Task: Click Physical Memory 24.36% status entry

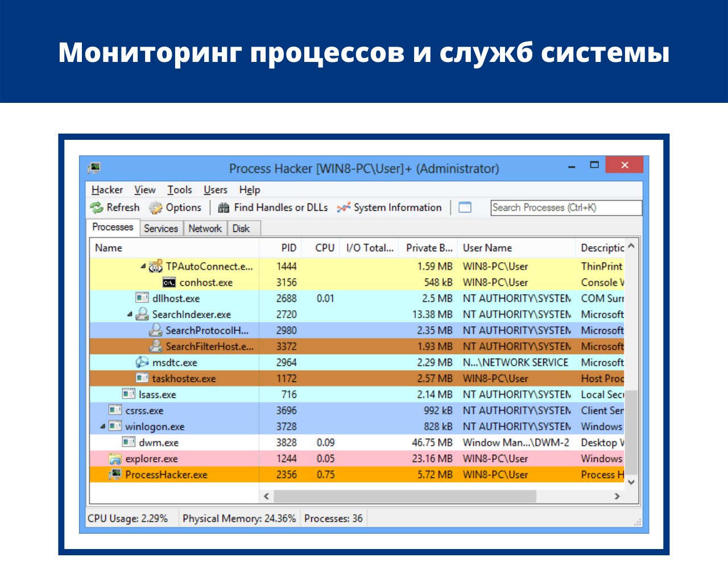Action: [239, 518]
